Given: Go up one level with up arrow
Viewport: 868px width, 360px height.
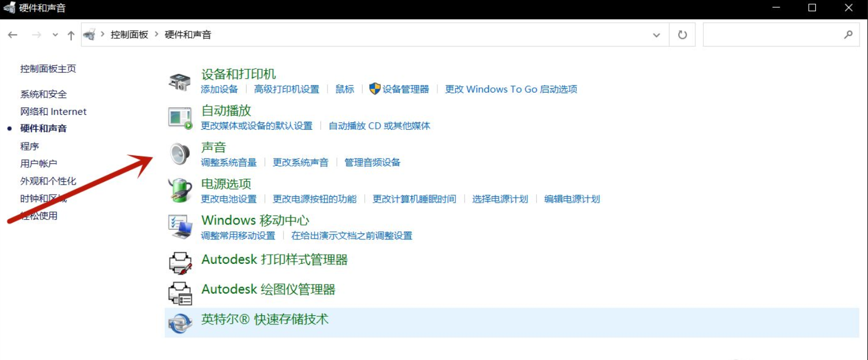Looking at the screenshot, I should click(71, 35).
